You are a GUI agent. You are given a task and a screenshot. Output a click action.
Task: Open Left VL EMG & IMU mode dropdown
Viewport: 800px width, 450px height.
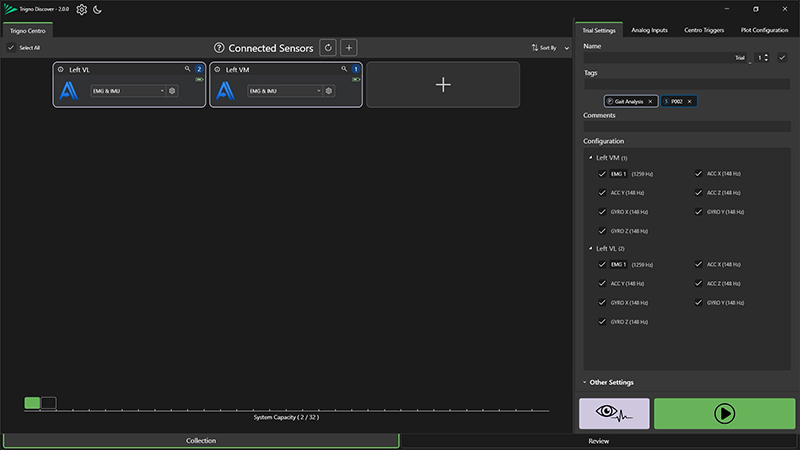pyautogui.click(x=128, y=91)
